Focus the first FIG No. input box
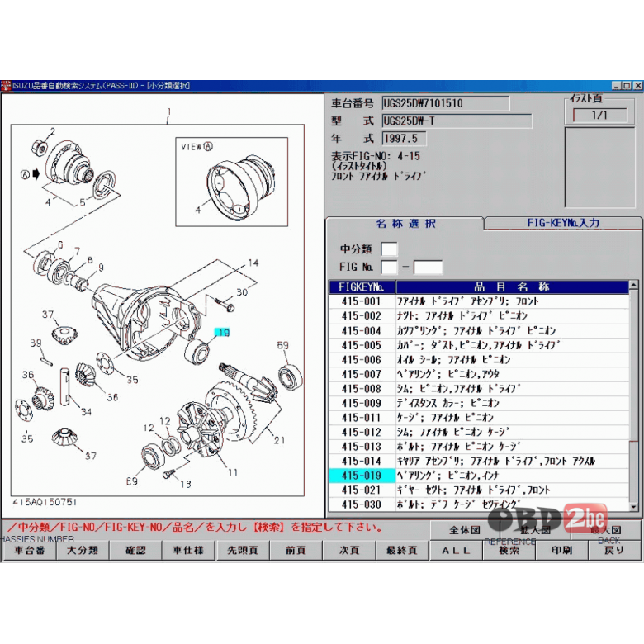Screen dimensions: 644x644 [389, 267]
